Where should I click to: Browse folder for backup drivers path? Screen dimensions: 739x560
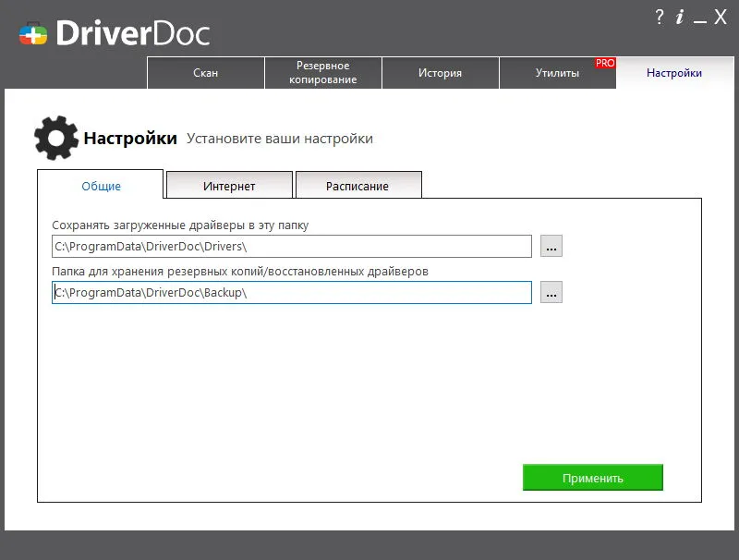(x=551, y=292)
